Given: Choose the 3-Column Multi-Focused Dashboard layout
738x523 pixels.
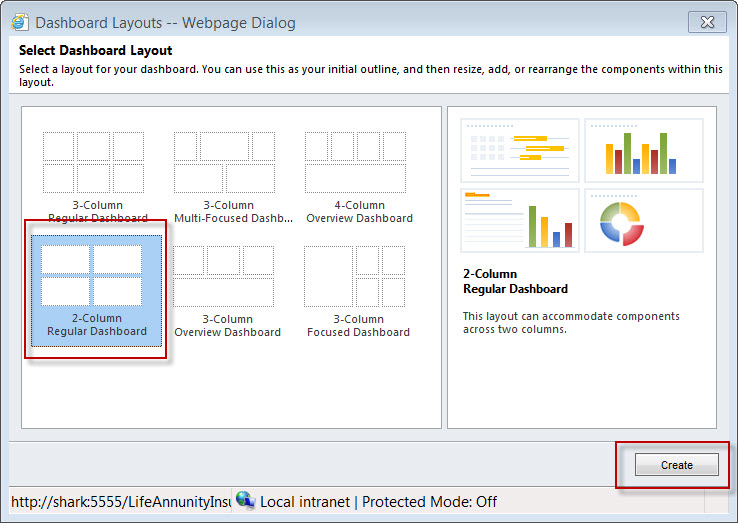Looking at the screenshot, I should [224, 174].
